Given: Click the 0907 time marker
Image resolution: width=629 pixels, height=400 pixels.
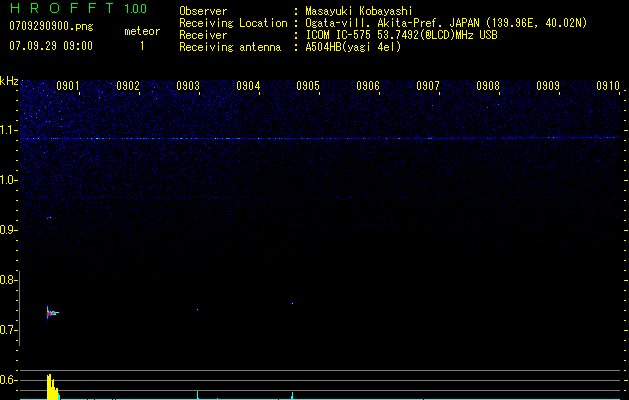Looking at the screenshot, I should (428, 86).
